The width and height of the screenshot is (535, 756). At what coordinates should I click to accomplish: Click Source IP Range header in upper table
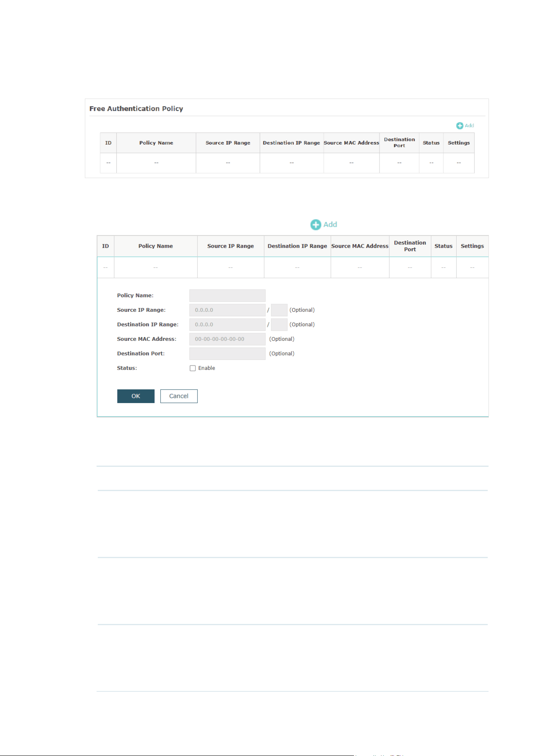tap(228, 143)
